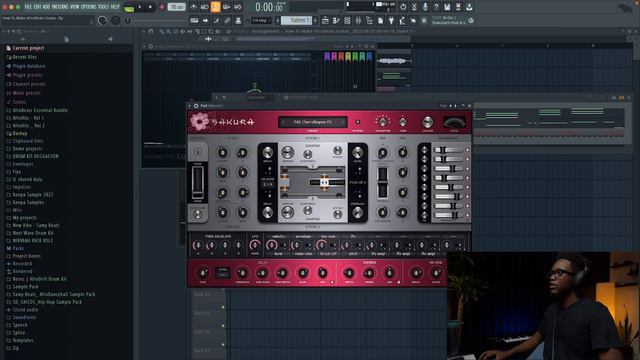This screenshot has height=360, width=640.
Task: Open the Sakura plugin window menu arrow
Action: 190,106
